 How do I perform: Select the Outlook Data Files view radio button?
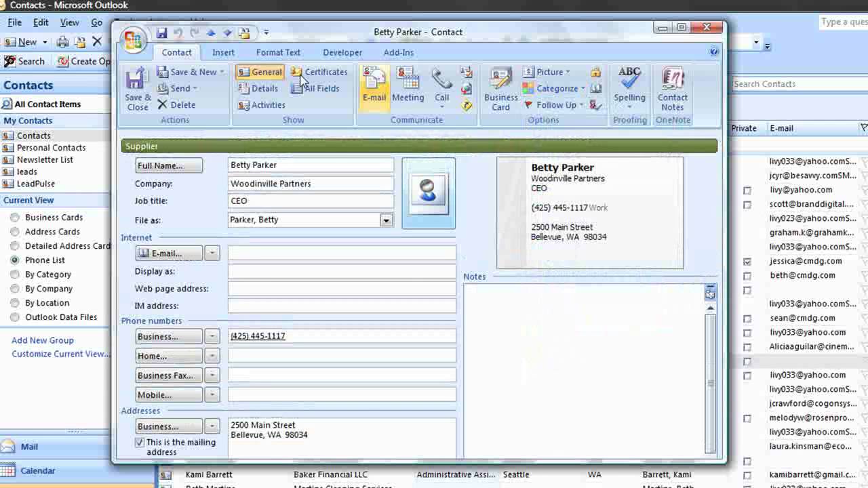[15, 317]
